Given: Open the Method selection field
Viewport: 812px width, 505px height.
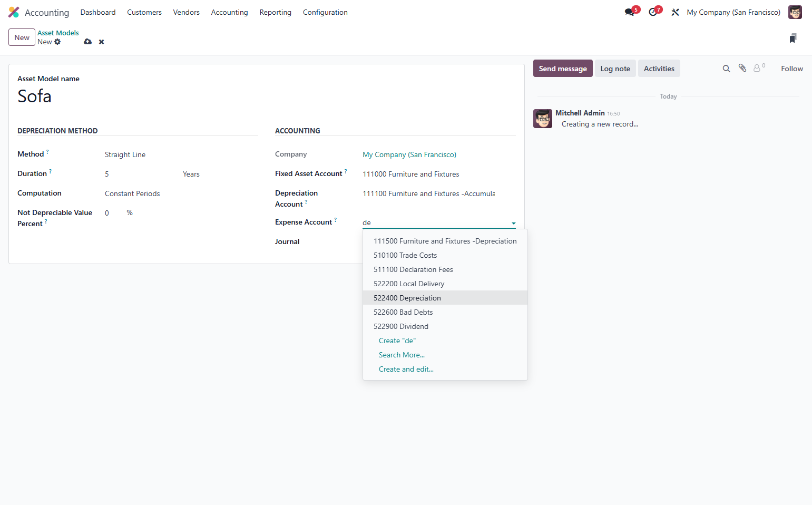Looking at the screenshot, I should click(x=181, y=154).
